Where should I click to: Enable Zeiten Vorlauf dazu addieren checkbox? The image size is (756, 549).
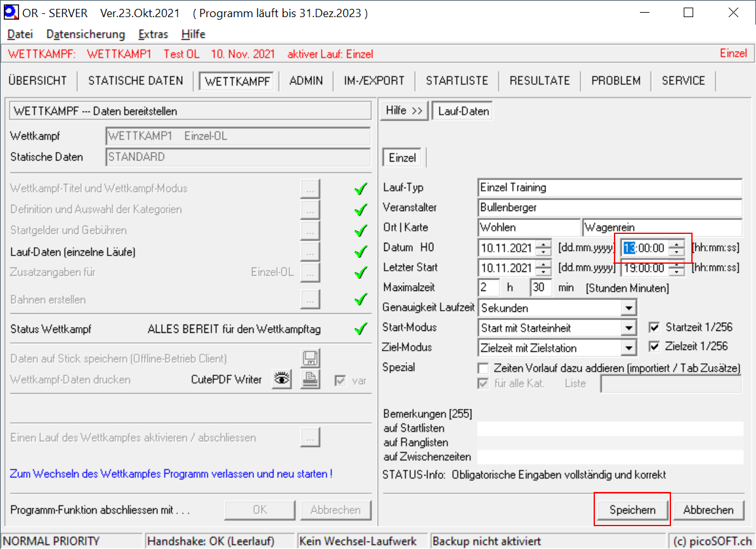(x=483, y=368)
